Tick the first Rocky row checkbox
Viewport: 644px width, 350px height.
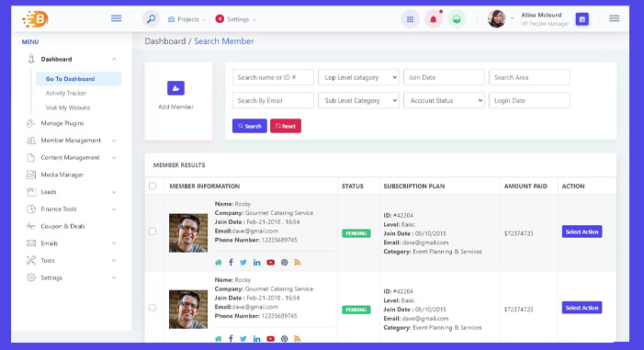[x=153, y=231]
